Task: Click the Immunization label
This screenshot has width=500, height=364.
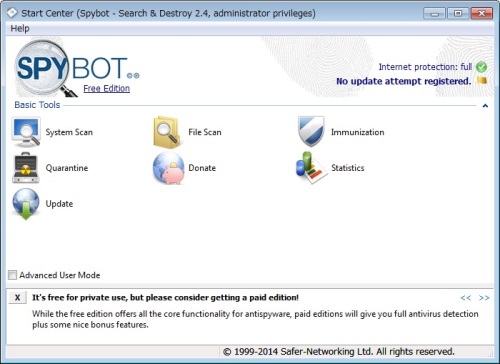Action: click(357, 132)
